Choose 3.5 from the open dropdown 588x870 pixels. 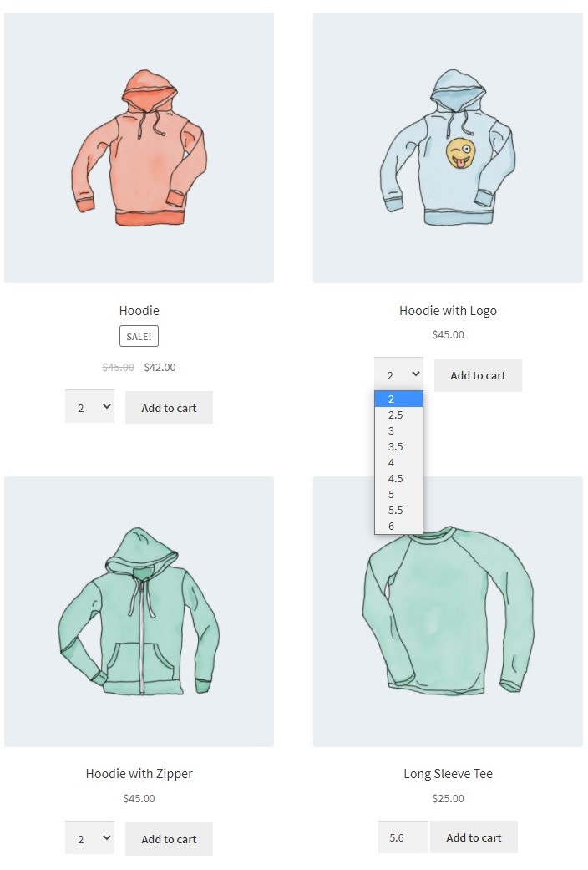coord(399,446)
